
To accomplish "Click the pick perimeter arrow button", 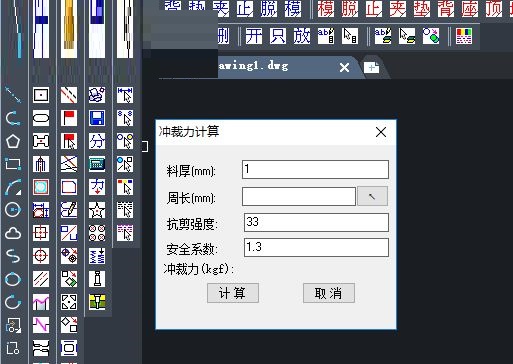I will point(372,196).
